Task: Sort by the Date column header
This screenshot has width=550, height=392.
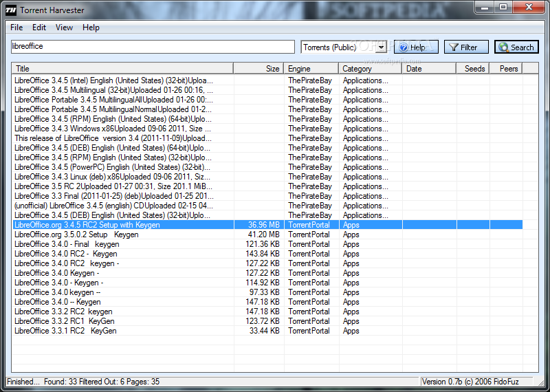Action: pyautogui.click(x=429, y=69)
